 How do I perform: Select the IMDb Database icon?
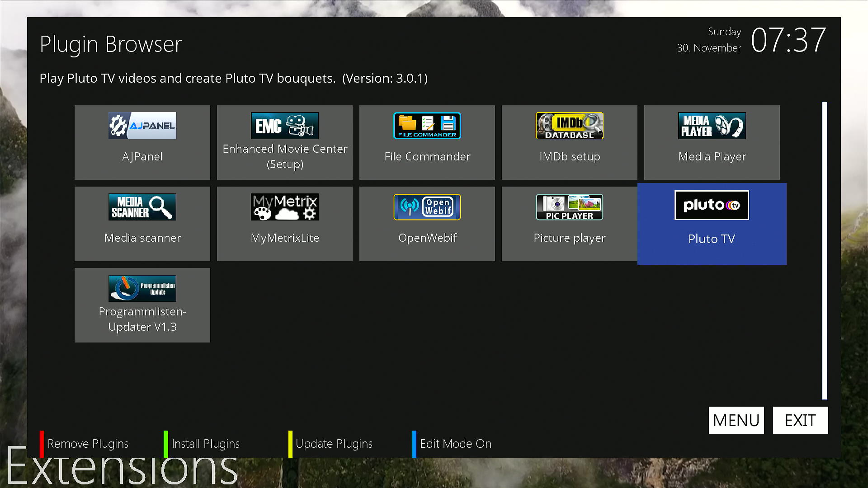click(x=569, y=126)
